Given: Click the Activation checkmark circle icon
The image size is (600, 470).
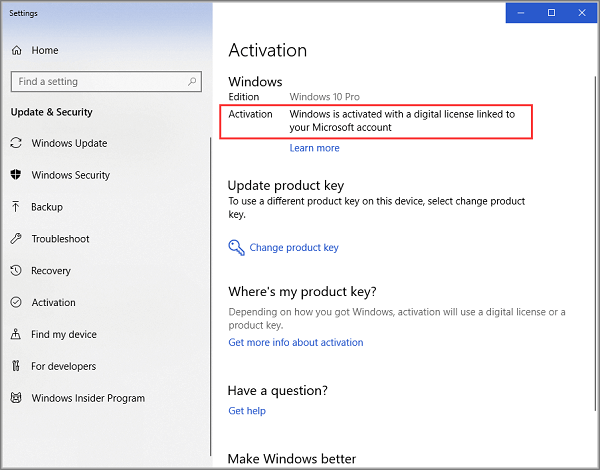Looking at the screenshot, I should (16, 303).
